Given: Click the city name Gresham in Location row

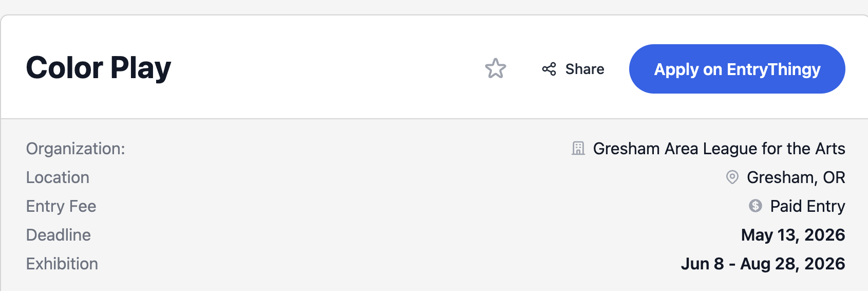Looking at the screenshot, I should coord(781,177).
